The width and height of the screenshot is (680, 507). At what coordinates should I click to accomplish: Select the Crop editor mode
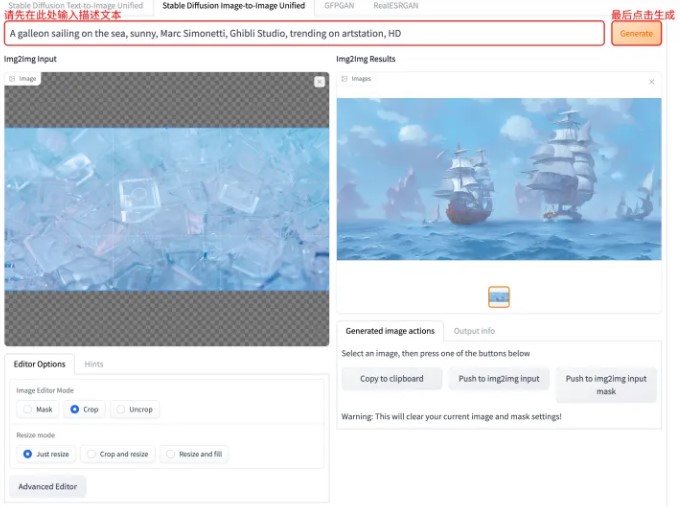click(x=85, y=409)
